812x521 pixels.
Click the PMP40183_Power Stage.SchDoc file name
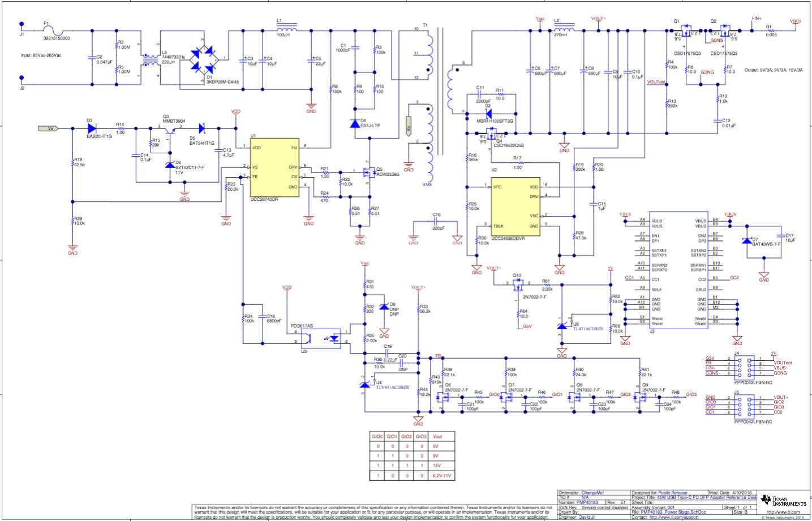tap(673, 511)
